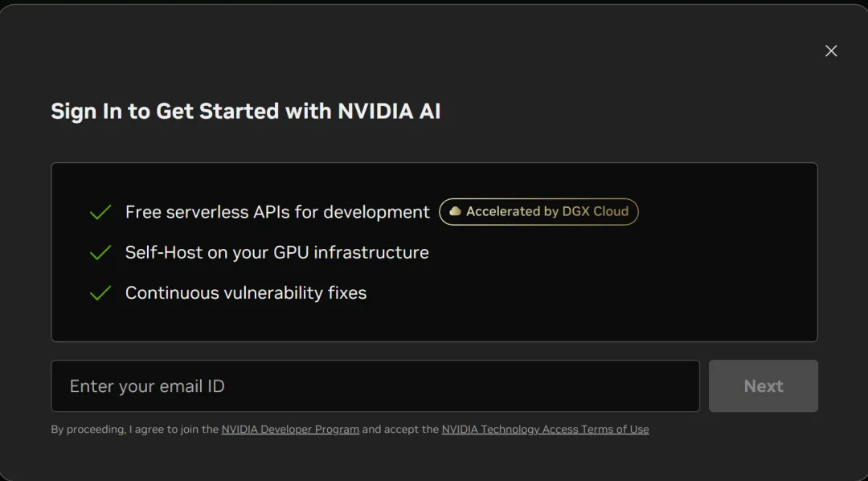Open NVIDIA Technology Access Terms of Use
The width and height of the screenshot is (868, 481).
click(x=545, y=430)
